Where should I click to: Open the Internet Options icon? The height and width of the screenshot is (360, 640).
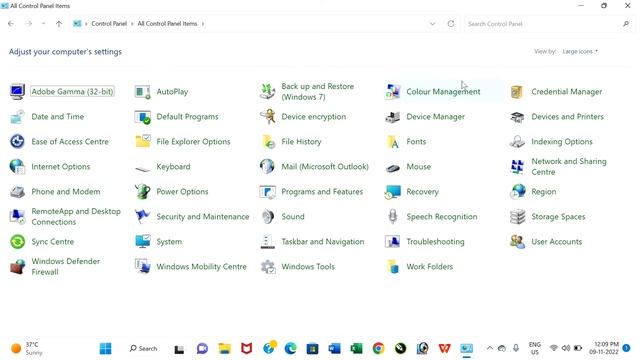click(18, 167)
